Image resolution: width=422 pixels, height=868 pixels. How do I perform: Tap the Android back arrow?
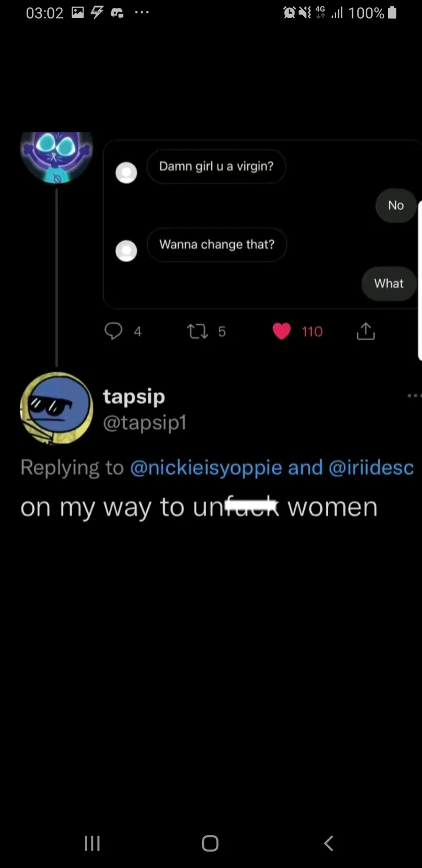click(329, 843)
